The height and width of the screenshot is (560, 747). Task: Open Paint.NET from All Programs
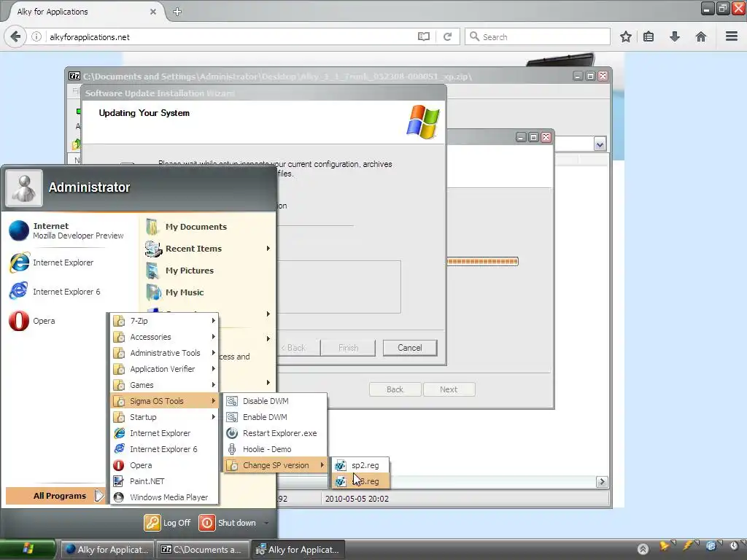[164, 481]
